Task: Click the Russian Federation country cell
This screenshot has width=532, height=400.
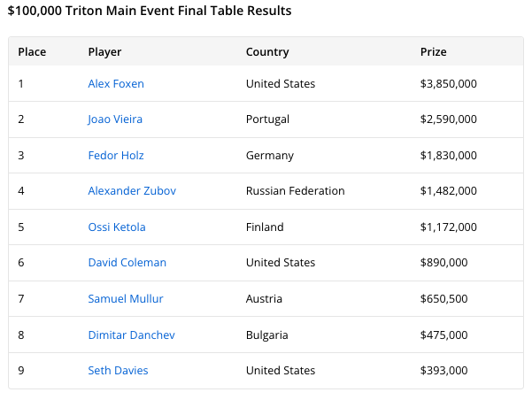Action: coord(295,191)
